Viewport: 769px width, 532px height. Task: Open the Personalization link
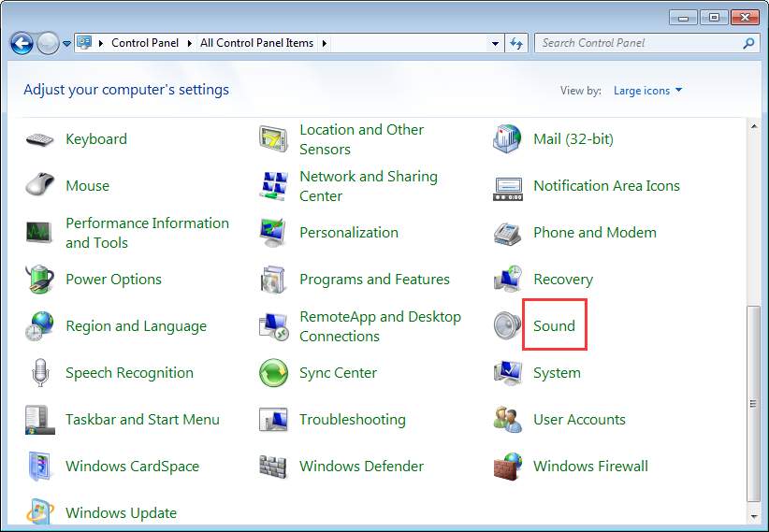pyautogui.click(x=349, y=233)
